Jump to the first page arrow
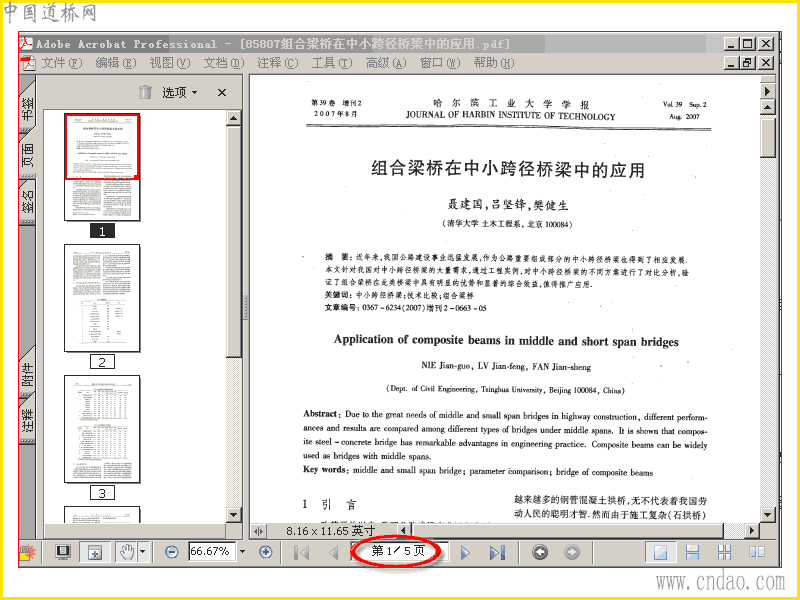800x600 pixels. [x=302, y=553]
